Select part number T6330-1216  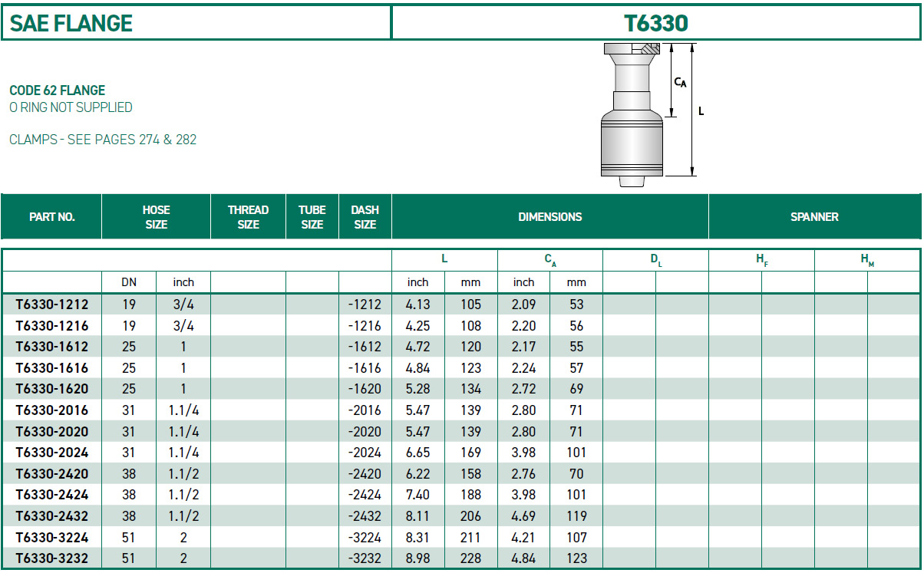tap(52, 326)
